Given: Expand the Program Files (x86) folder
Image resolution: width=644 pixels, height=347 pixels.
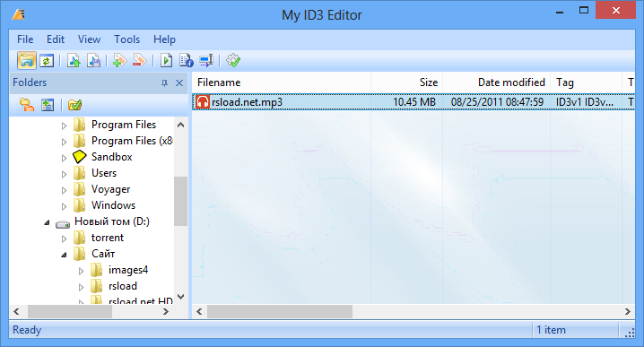Looking at the screenshot, I should coord(64,142).
